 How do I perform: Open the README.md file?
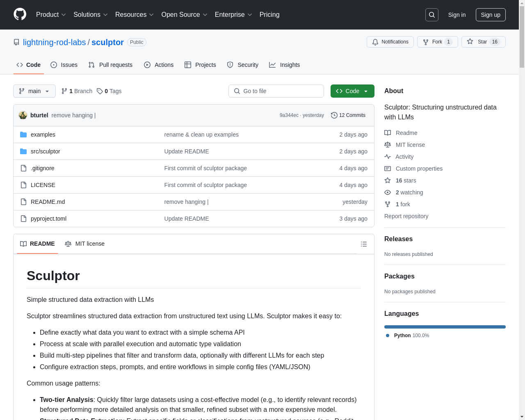(x=48, y=202)
